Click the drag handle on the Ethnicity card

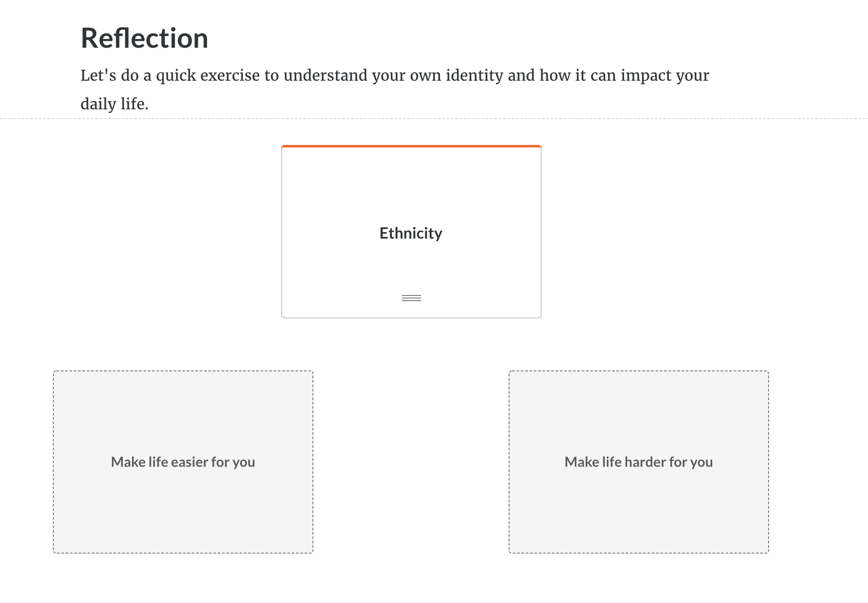(x=411, y=298)
